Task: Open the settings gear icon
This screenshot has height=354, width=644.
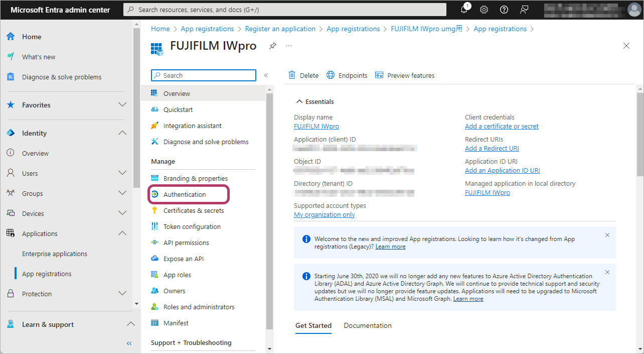Action: point(484,10)
